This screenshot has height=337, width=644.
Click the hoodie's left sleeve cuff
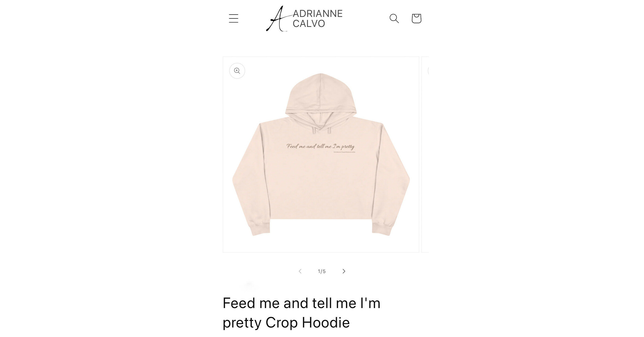point(260,229)
